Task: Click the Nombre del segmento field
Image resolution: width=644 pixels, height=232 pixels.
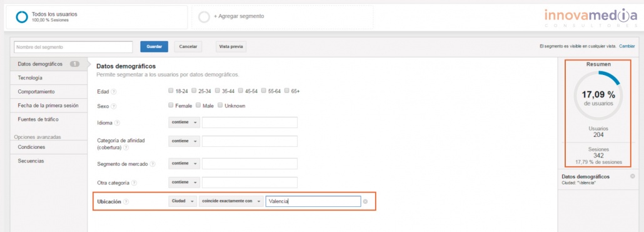Action: 73,47
